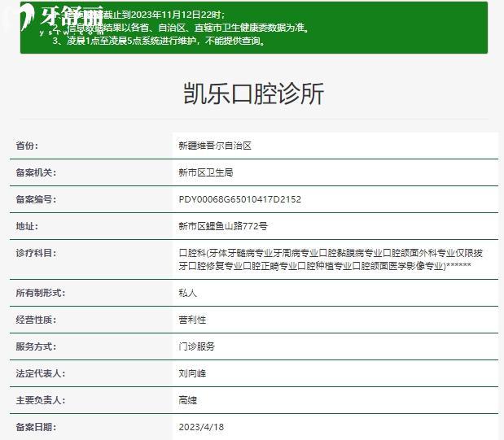Select the name 高婕

point(188,400)
